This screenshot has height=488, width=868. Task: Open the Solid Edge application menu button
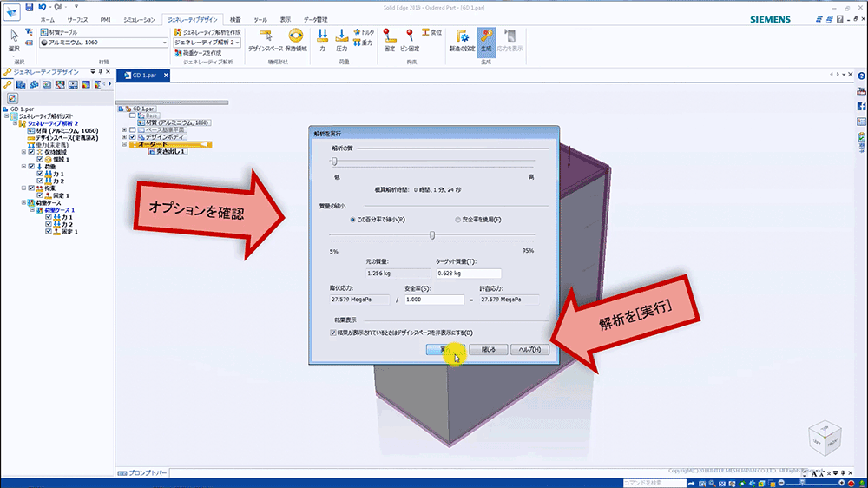click(x=11, y=11)
